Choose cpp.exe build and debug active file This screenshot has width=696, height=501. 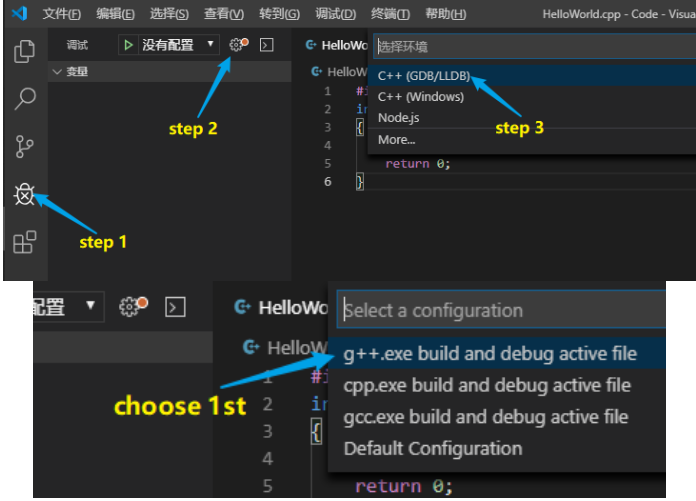point(497,385)
